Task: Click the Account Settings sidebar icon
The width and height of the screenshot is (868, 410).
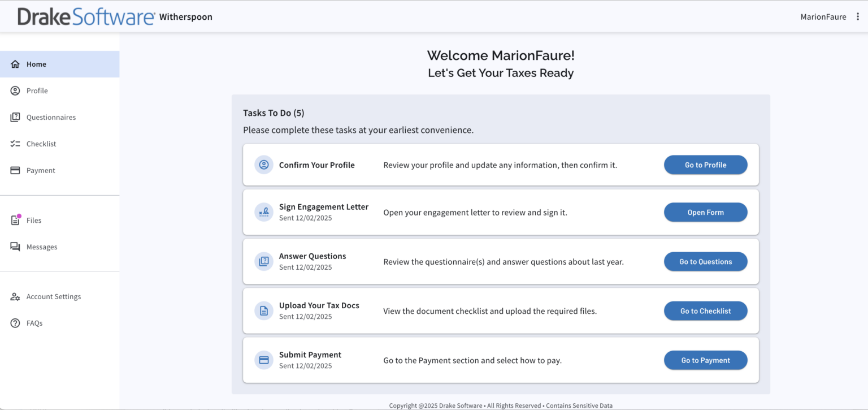Action: click(16, 296)
